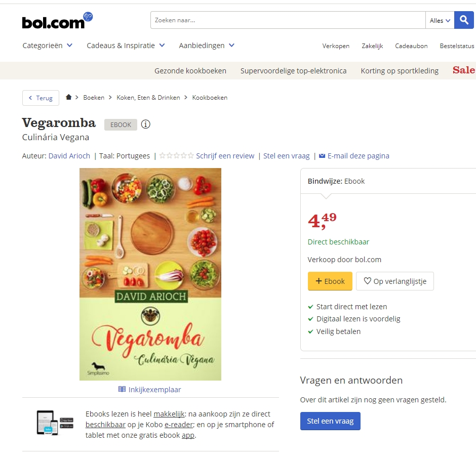Image resolution: width=476 pixels, height=457 pixels.
Task: Open the info icon next to the EBOOK badge
Action: click(x=146, y=124)
